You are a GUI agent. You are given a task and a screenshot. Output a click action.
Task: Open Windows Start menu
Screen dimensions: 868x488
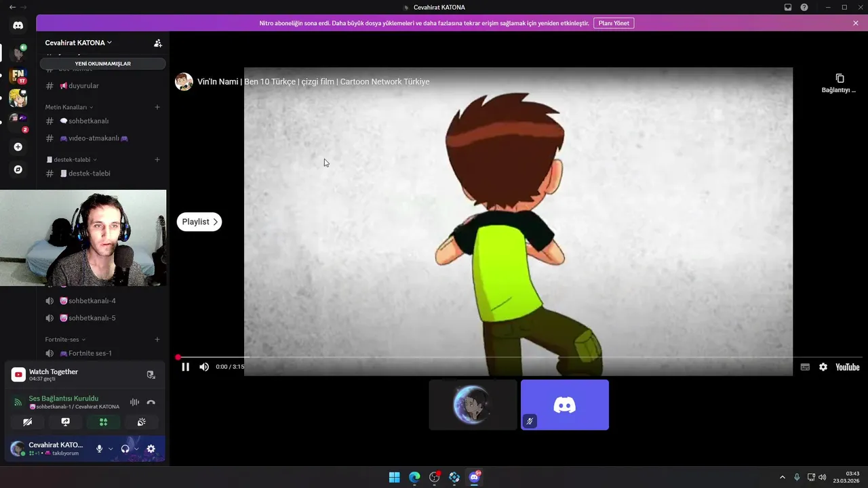tap(394, 477)
